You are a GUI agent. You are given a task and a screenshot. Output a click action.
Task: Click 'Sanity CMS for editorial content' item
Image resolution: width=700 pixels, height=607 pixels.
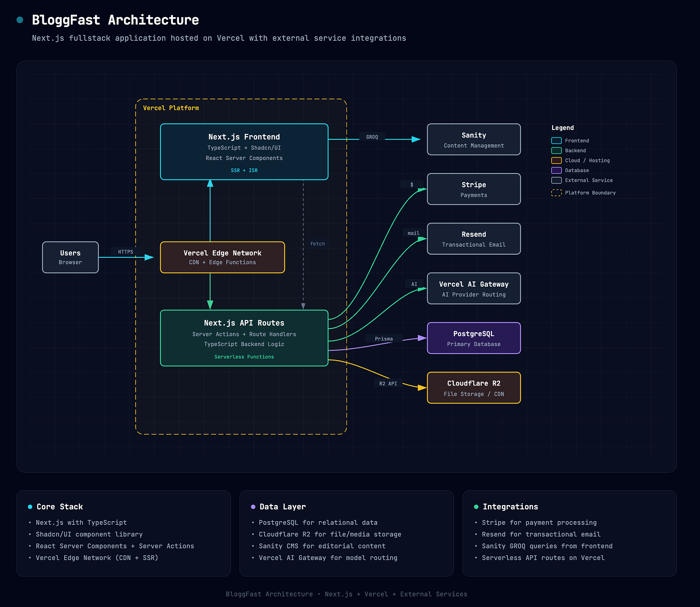pyautogui.click(x=322, y=546)
